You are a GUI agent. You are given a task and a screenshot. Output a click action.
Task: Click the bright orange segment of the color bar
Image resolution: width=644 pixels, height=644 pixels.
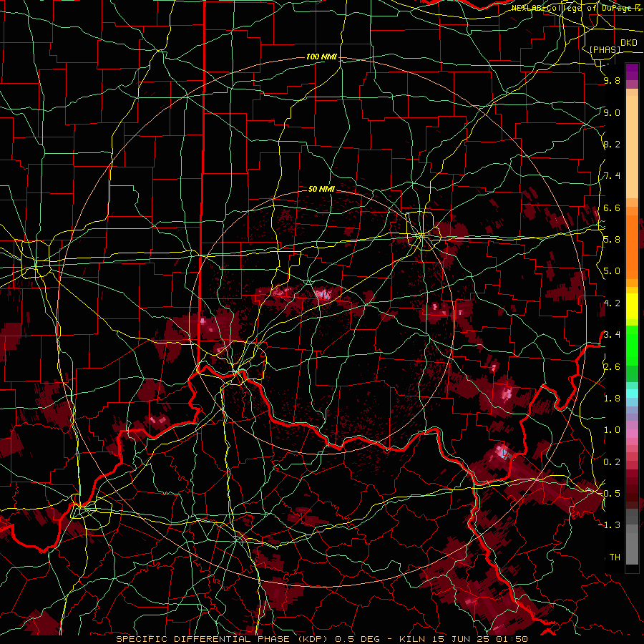pyautogui.click(x=632, y=247)
